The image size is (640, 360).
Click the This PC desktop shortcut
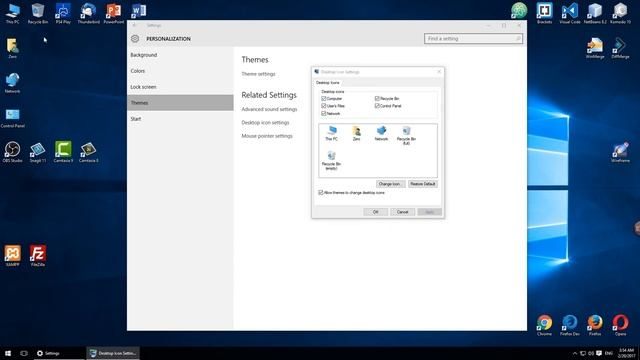12,13
